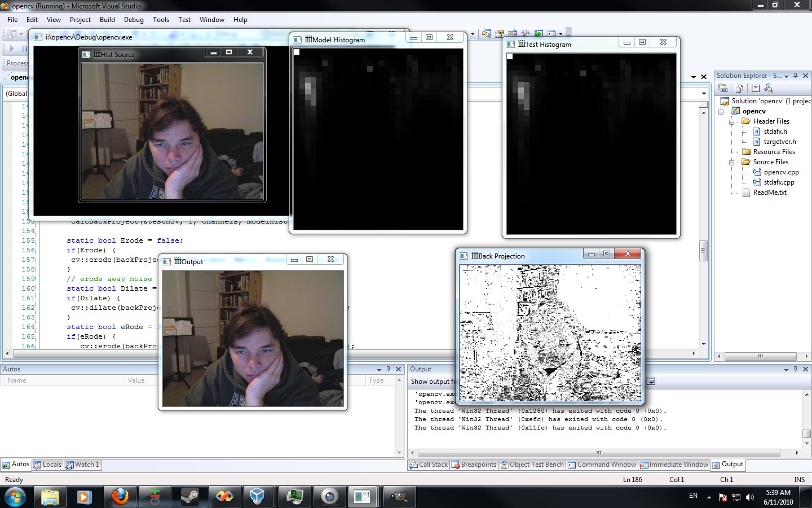Toggle word wrap icon in Output panel

click(x=650, y=382)
